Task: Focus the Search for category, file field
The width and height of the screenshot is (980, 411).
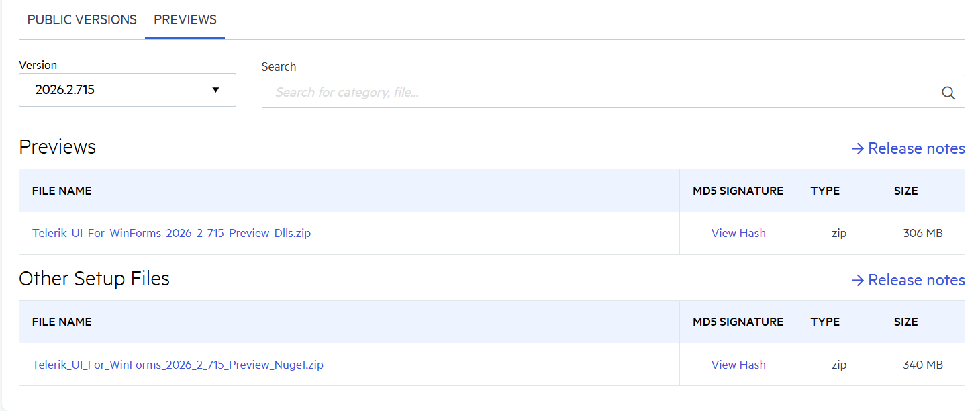Action: pyautogui.click(x=614, y=91)
